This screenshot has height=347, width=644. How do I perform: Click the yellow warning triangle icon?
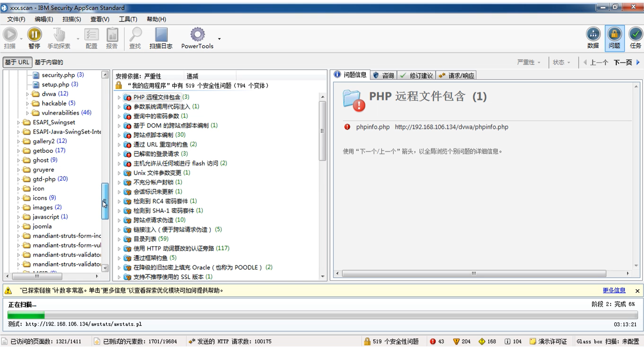click(8, 291)
